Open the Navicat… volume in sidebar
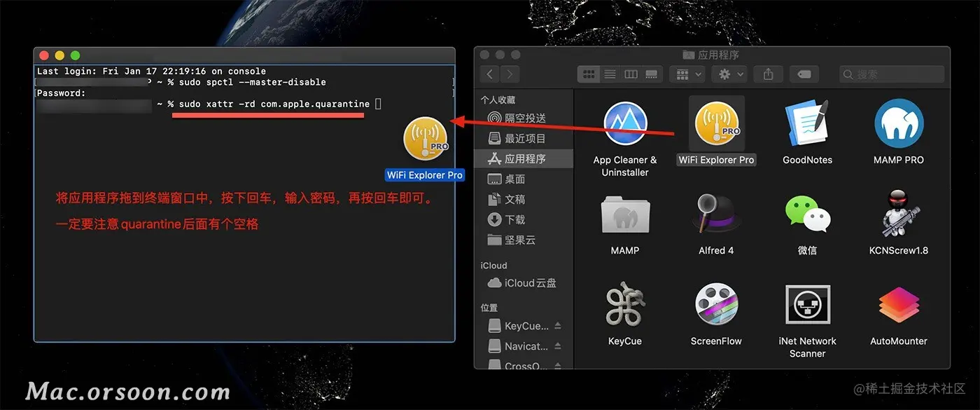This screenshot has width=980, height=410. tap(518, 346)
